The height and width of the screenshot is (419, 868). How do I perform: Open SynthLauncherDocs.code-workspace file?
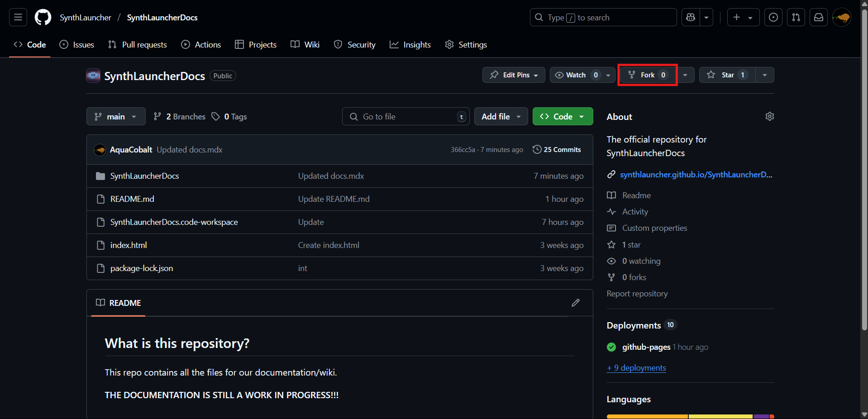[174, 222]
